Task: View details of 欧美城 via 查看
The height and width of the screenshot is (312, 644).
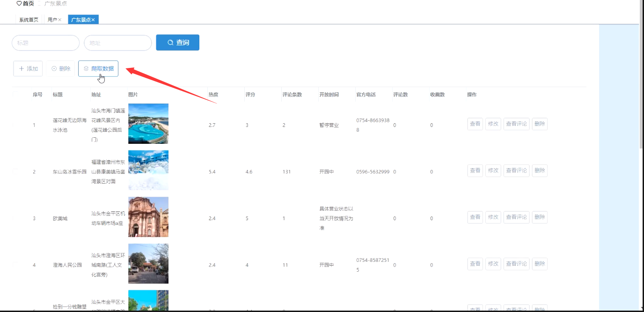Action: click(x=475, y=217)
